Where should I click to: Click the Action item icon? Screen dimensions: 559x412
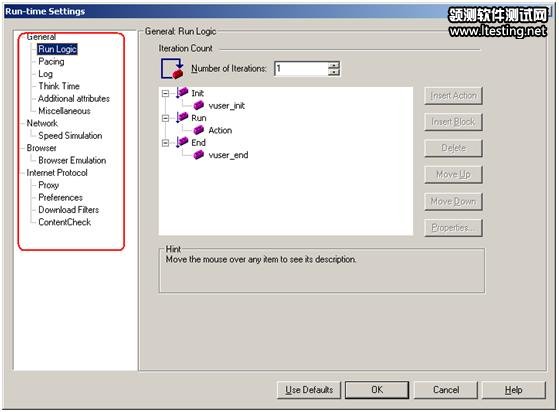point(199,130)
